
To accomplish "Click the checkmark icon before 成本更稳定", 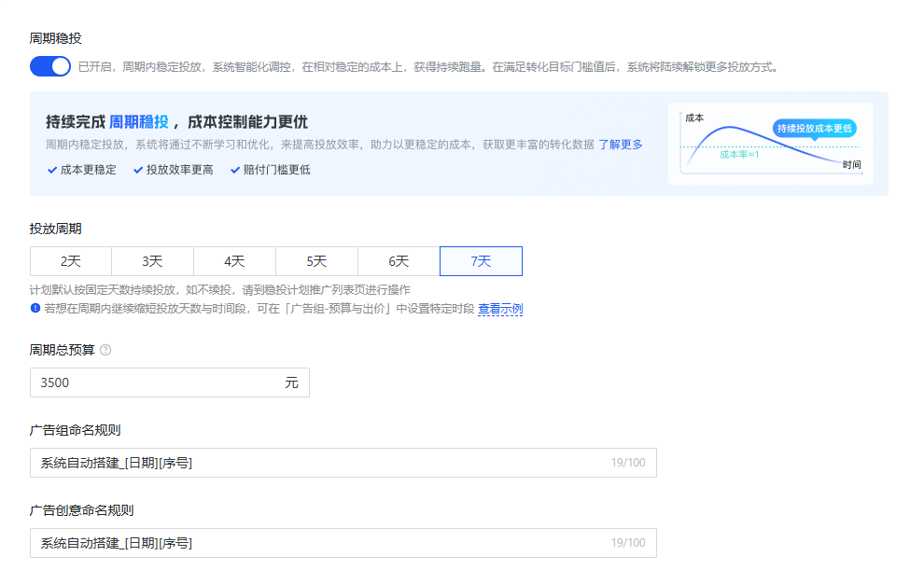I will [49, 171].
